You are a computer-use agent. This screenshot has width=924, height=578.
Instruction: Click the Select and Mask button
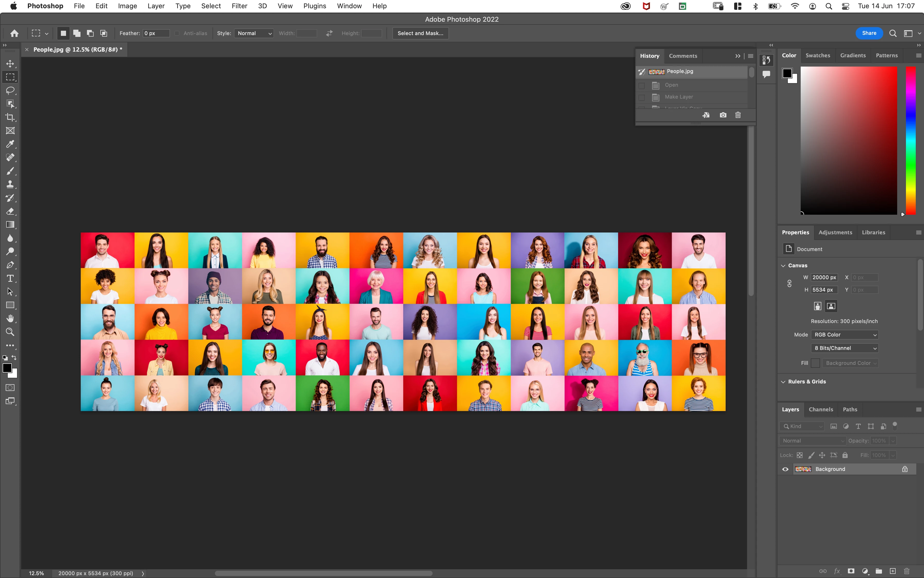click(420, 33)
